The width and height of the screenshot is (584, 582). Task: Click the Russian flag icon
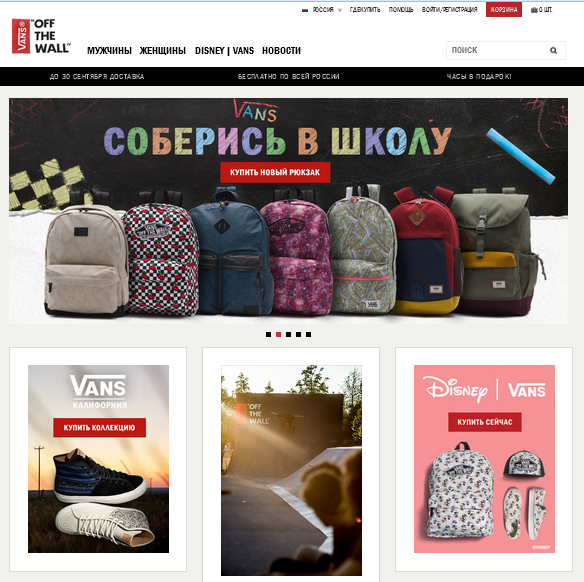pos(305,10)
